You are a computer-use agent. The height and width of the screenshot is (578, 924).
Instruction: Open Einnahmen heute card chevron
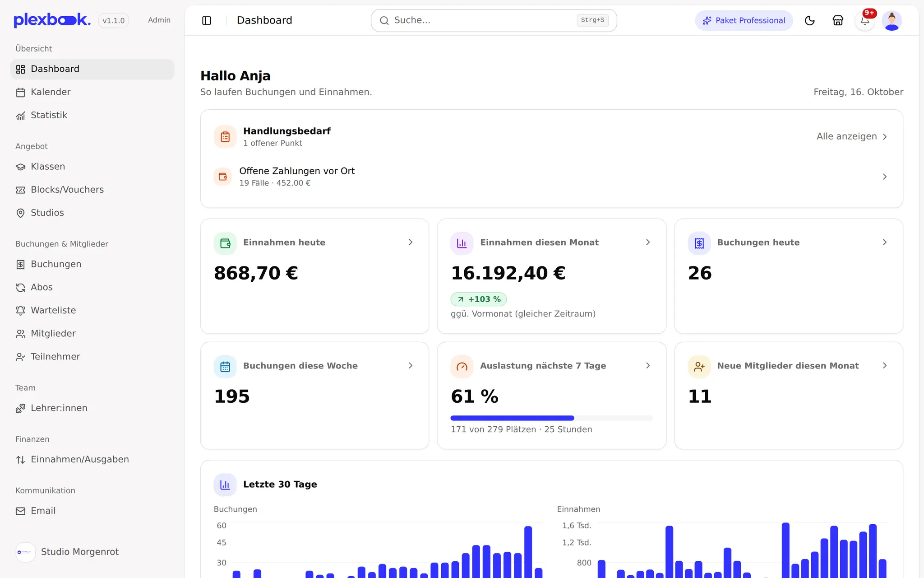(x=411, y=242)
